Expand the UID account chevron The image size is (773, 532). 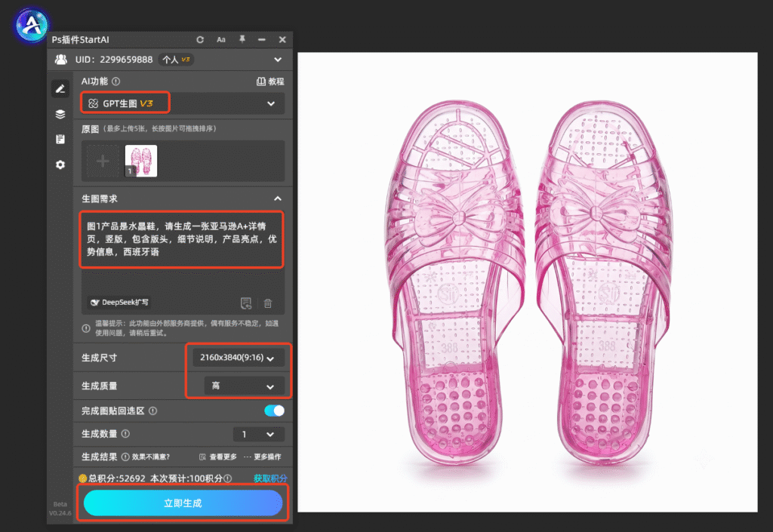[x=278, y=60]
